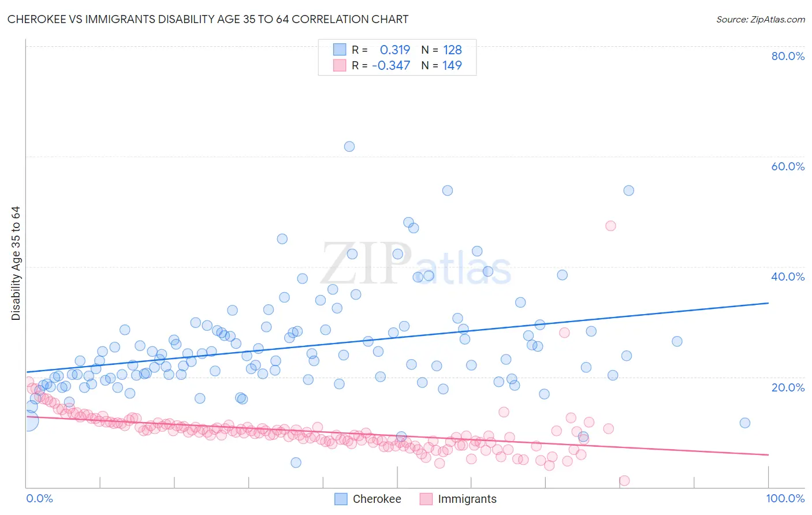Click the chart title text
Image resolution: width=812 pixels, height=515 pixels.
pos(208,19)
